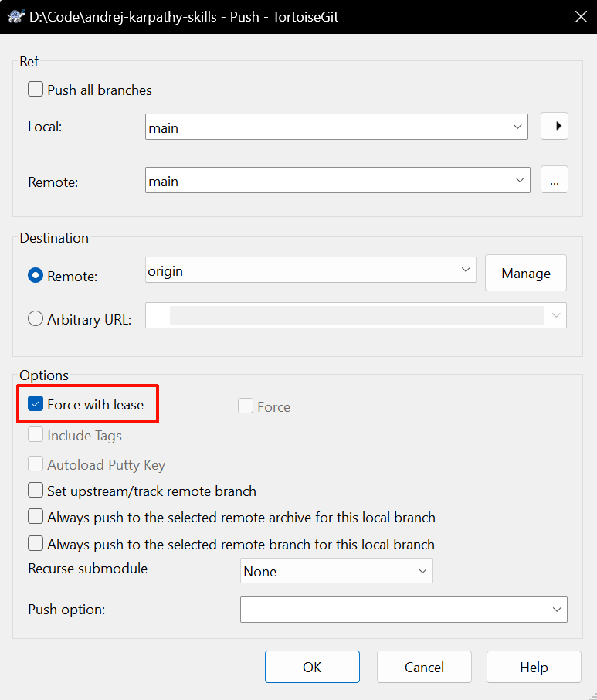Uncheck Force with lease option
597x700 pixels.
pos(36,403)
